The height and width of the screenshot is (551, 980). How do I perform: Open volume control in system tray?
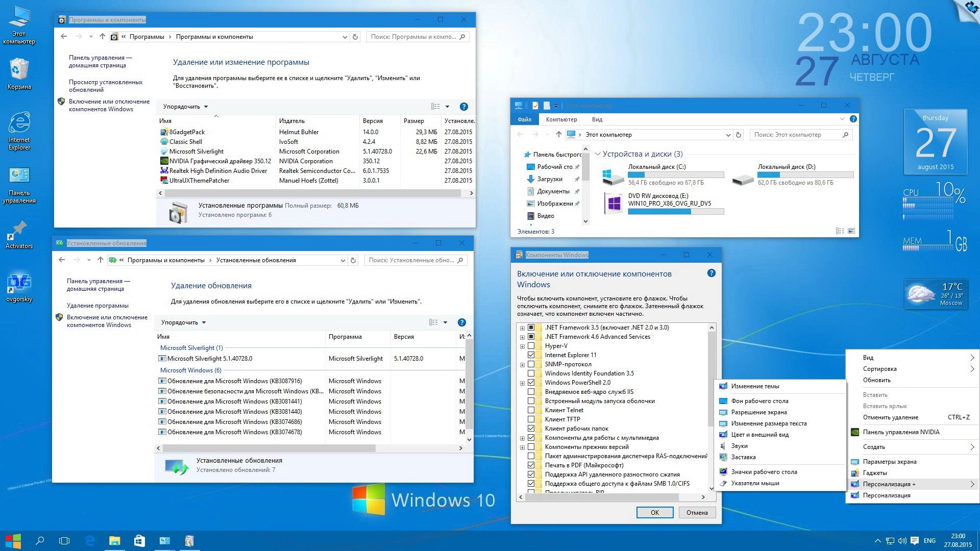click(902, 541)
